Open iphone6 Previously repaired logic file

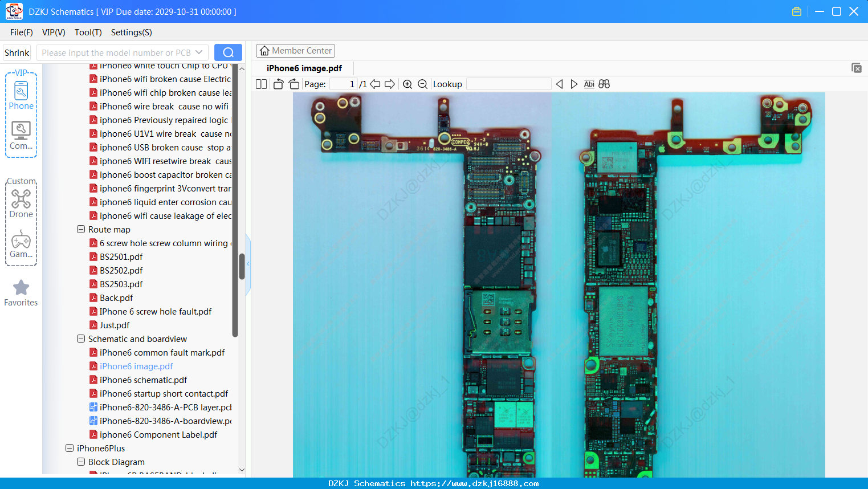coord(161,120)
